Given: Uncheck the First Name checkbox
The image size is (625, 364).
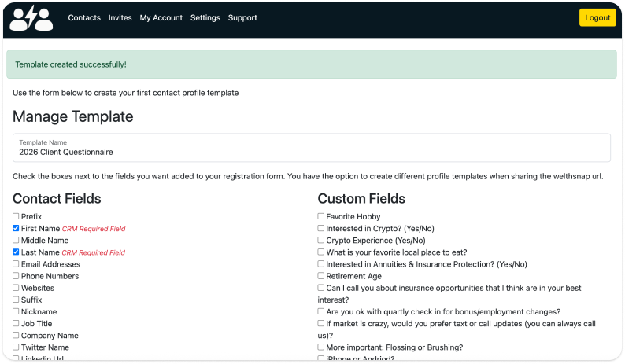Looking at the screenshot, I should pyautogui.click(x=17, y=228).
